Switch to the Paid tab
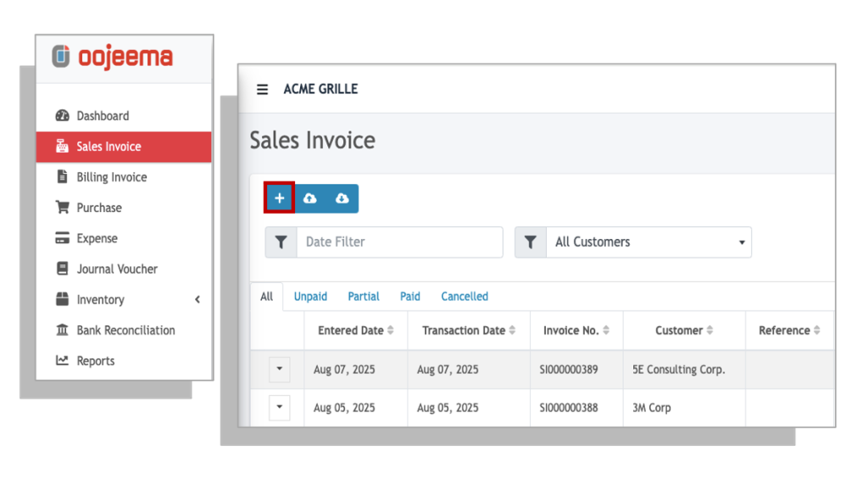This screenshot has height=478, width=868. (x=410, y=297)
